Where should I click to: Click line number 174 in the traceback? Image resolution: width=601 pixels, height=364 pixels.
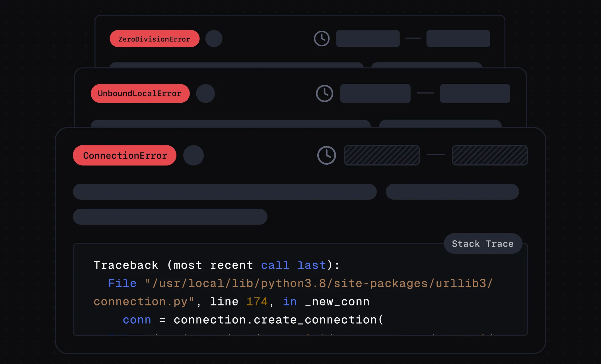pos(257,302)
